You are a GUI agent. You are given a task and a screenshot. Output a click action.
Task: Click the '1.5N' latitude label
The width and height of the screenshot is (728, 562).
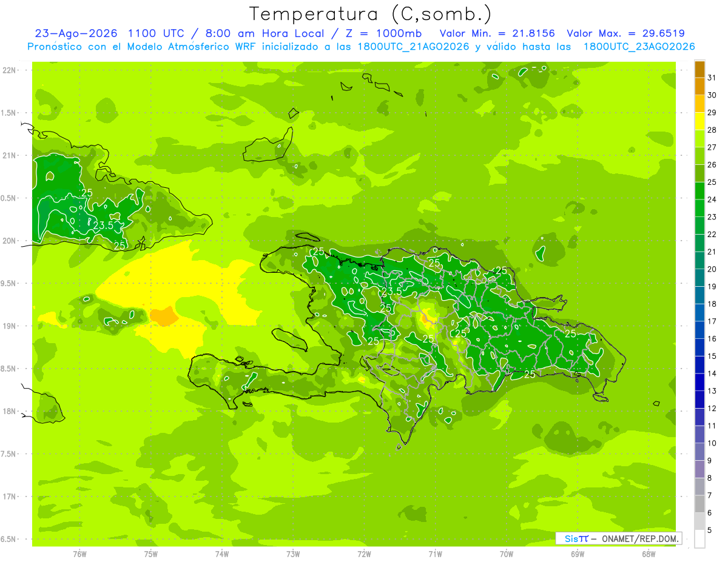pyautogui.click(x=8, y=113)
